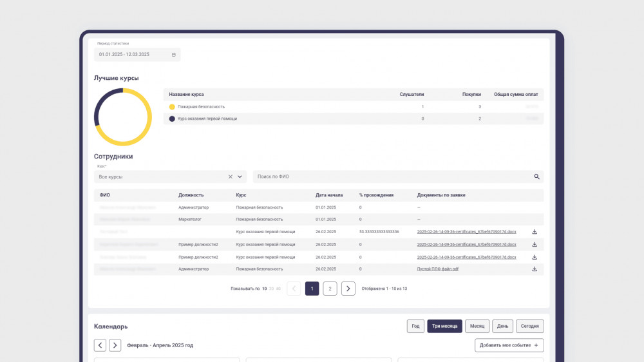Image resolution: width=644 pixels, height=362 pixels.
Task: Expand the 'Все курсы' course dropdown chevron
Action: (240, 176)
